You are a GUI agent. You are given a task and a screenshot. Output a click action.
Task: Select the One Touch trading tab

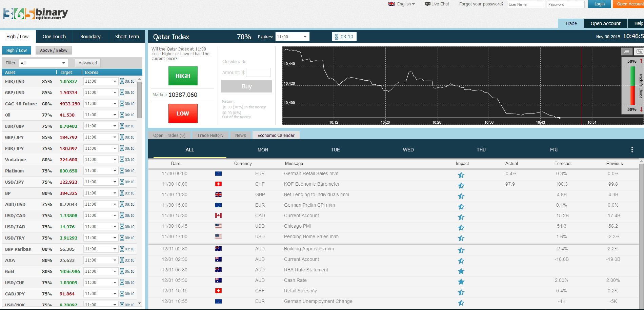click(54, 36)
